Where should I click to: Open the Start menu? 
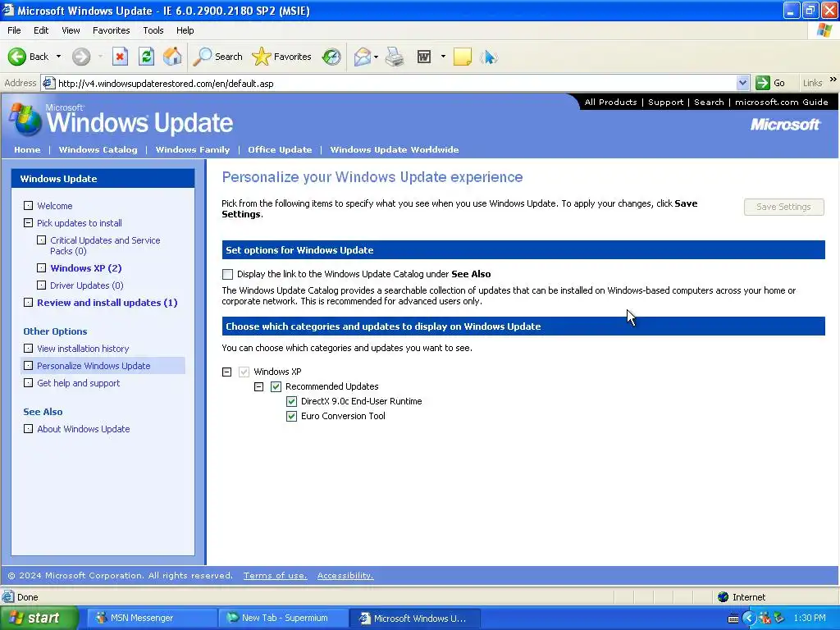(x=39, y=618)
